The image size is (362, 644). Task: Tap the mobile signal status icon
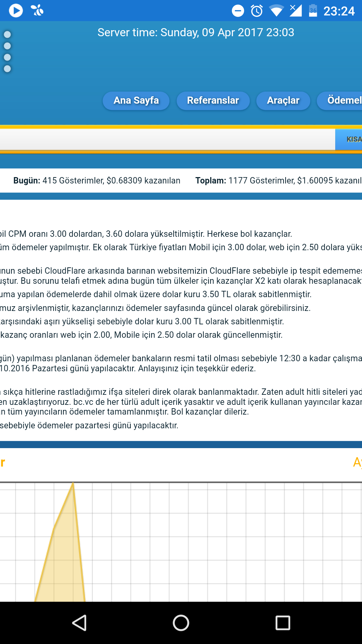[x=296, y=10]
